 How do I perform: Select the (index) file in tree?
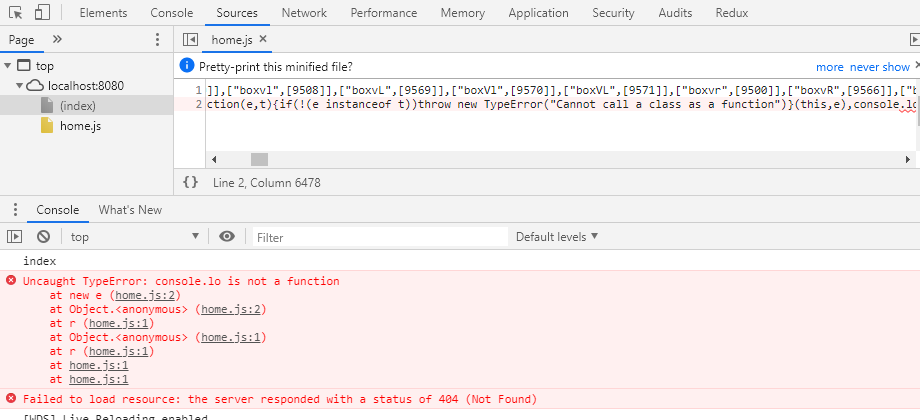coord(77,106)
